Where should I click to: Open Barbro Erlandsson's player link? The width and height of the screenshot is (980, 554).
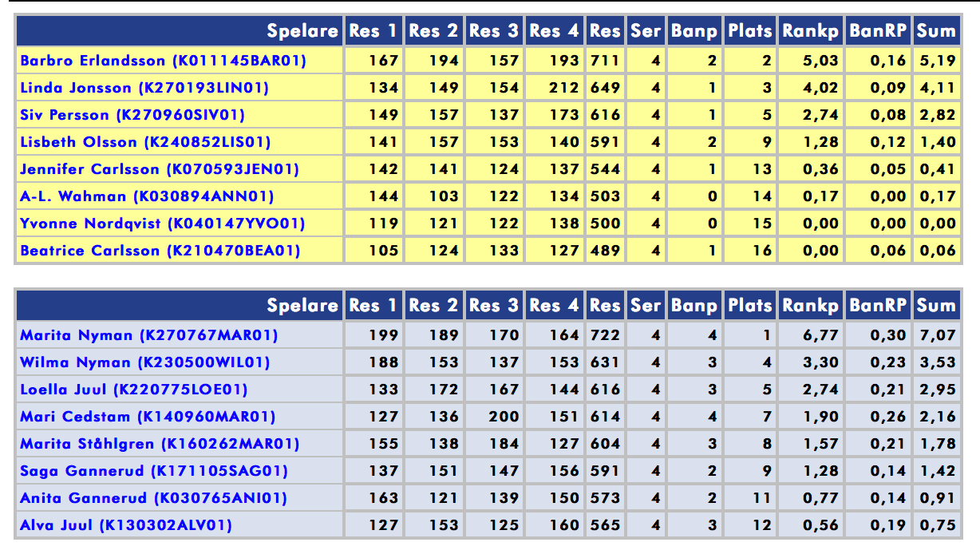click(x=163, y=61)
